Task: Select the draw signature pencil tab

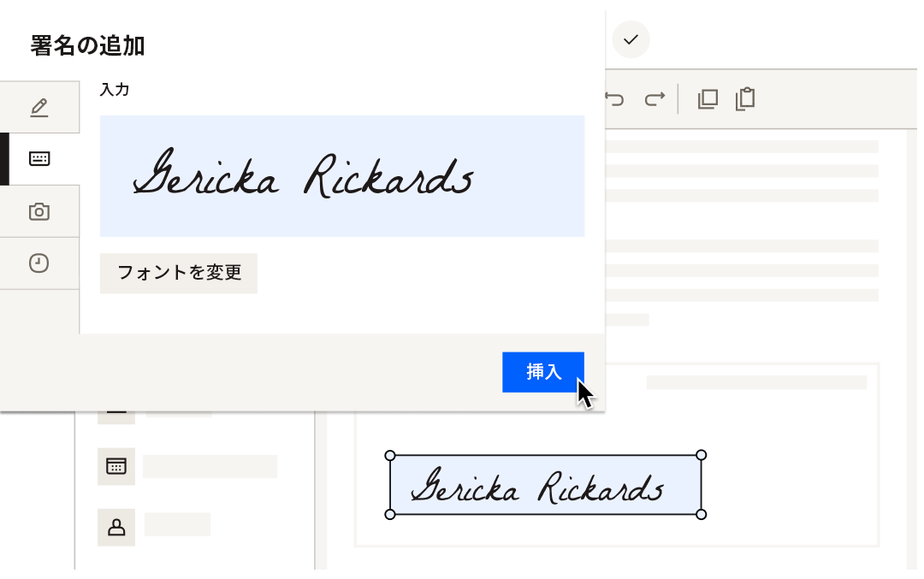Action: tap(39, 107)
